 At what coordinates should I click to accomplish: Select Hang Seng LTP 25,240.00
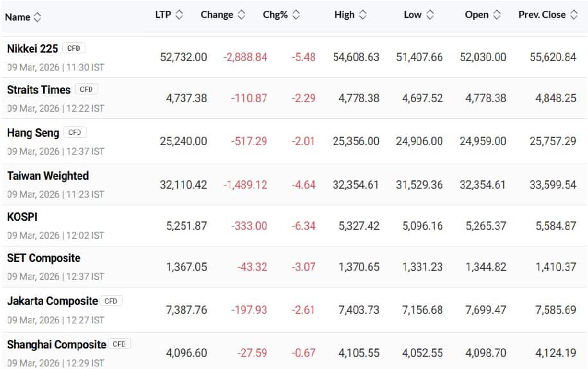(184, 141)
